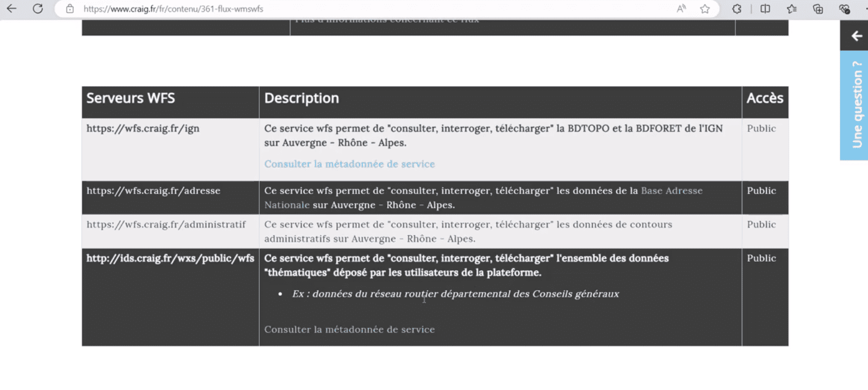Viewport: 868px width, 390px height.
Task: View site security lock information
Action: click(x=70, y=8)
